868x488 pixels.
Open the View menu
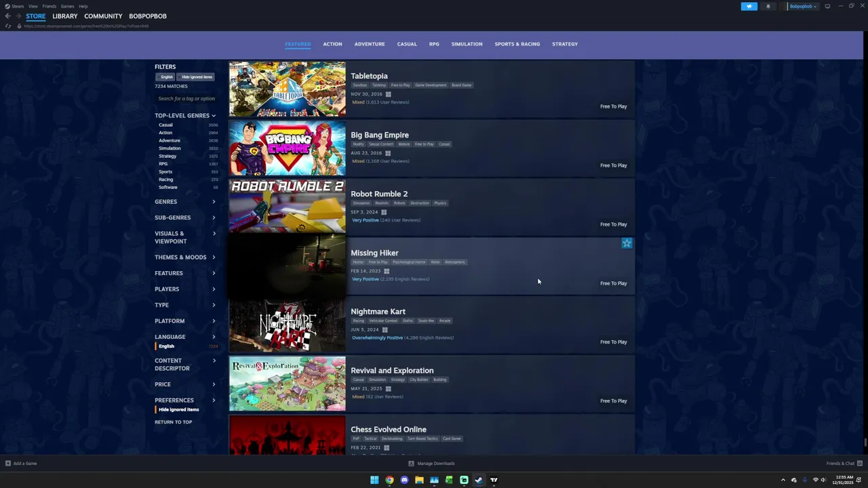33,6
